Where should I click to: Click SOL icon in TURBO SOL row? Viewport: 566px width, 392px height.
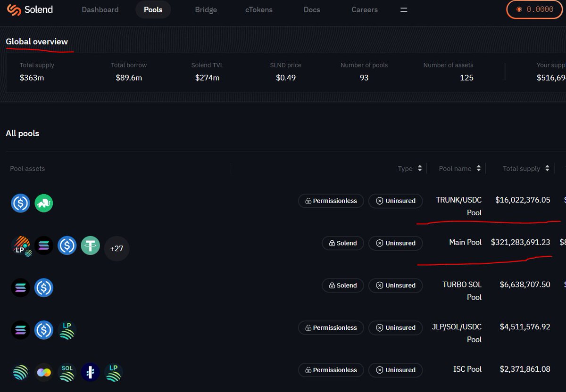pyautogui.click(x=20, y=288)
